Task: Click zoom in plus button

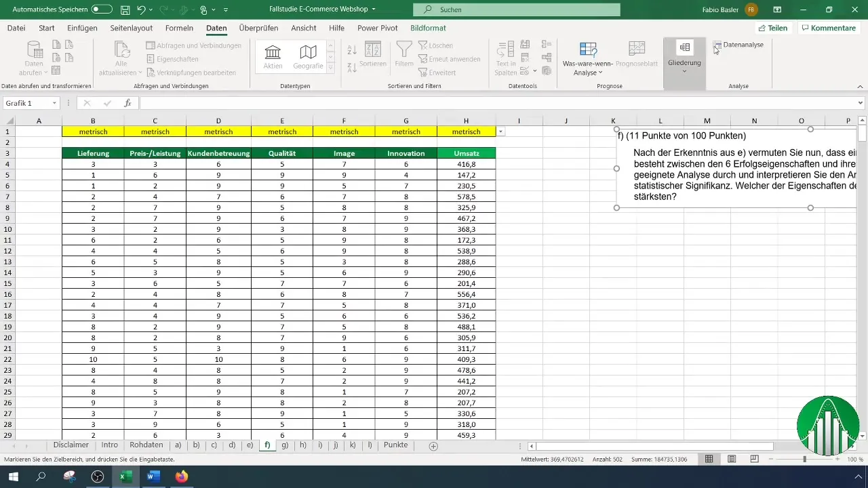Action: 838,459
